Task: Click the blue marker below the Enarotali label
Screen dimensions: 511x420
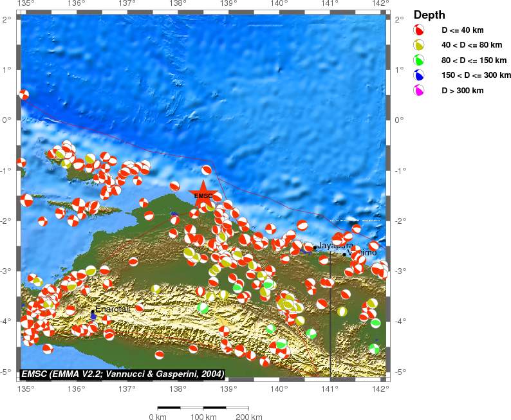Action: tap(93, 316)
